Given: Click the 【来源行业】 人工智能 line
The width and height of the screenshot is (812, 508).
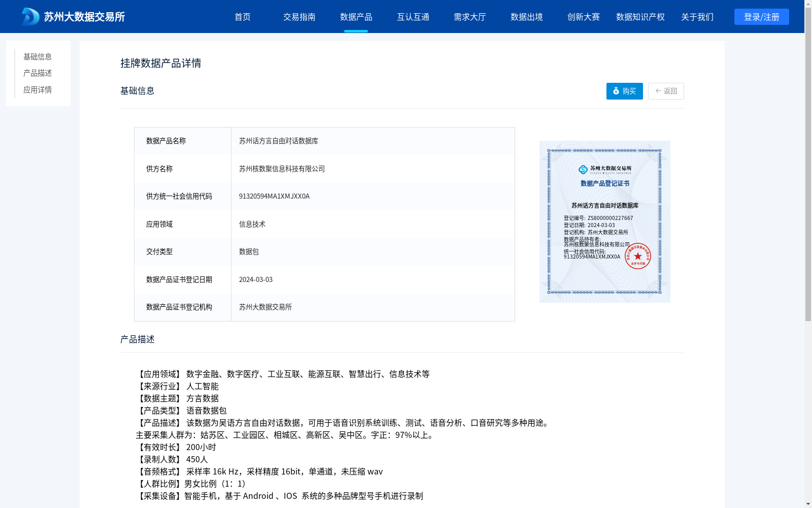Looking at the screenshot, I should pyautogui.click(x=177, y=386).
